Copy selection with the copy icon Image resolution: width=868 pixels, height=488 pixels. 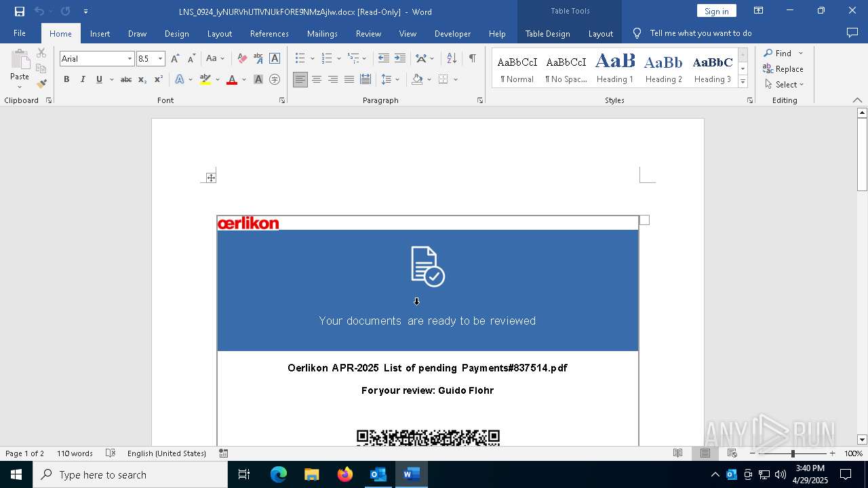click(41, 68)
